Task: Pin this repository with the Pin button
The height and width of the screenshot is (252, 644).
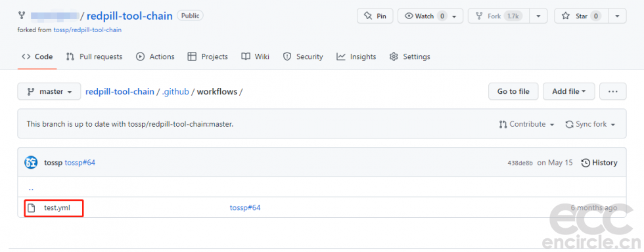Action: (375, 16)
